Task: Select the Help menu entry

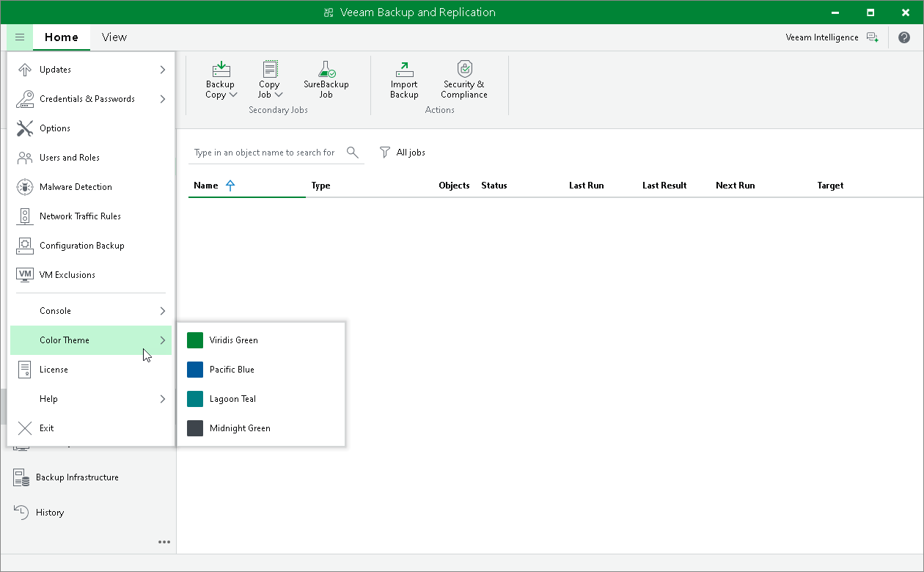Action: point(91,399)
